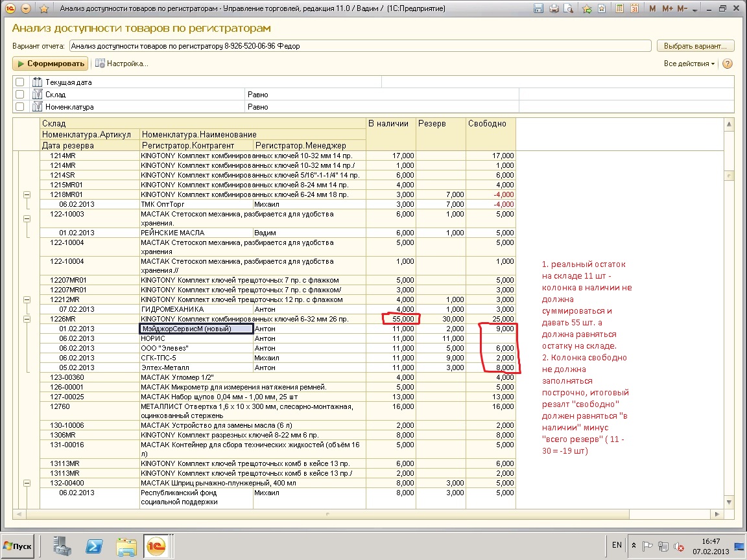Select the ТМК ОптТорг cell
The width and height of the screenshot is (747, 560).
pyautogui.click(x=196, y=204)
